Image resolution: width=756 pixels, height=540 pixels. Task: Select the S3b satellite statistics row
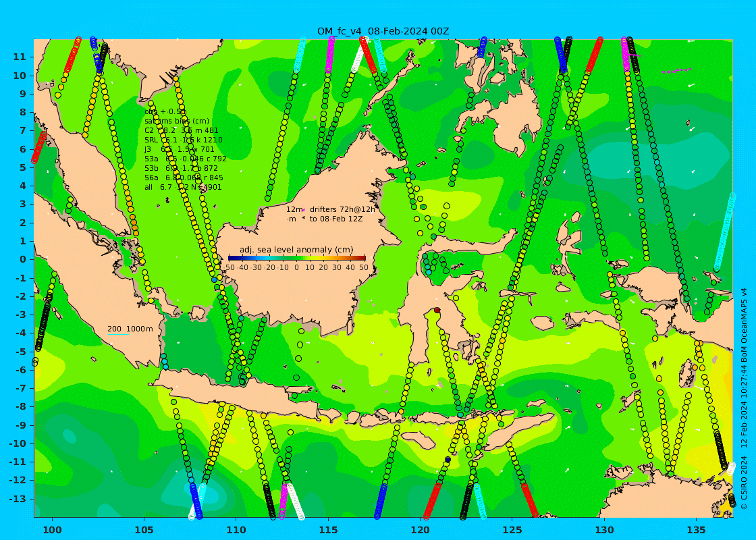click(x=182, y=168)
